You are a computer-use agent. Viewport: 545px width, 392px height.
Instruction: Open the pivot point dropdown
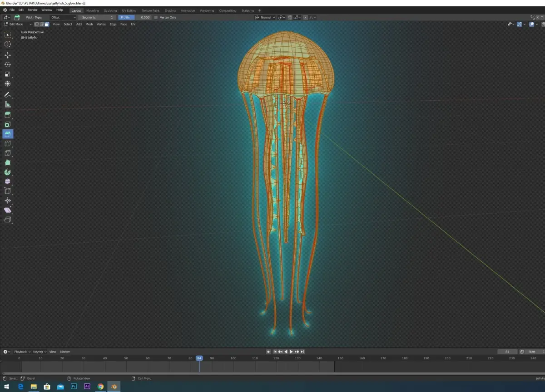click(x=281, y=17)
